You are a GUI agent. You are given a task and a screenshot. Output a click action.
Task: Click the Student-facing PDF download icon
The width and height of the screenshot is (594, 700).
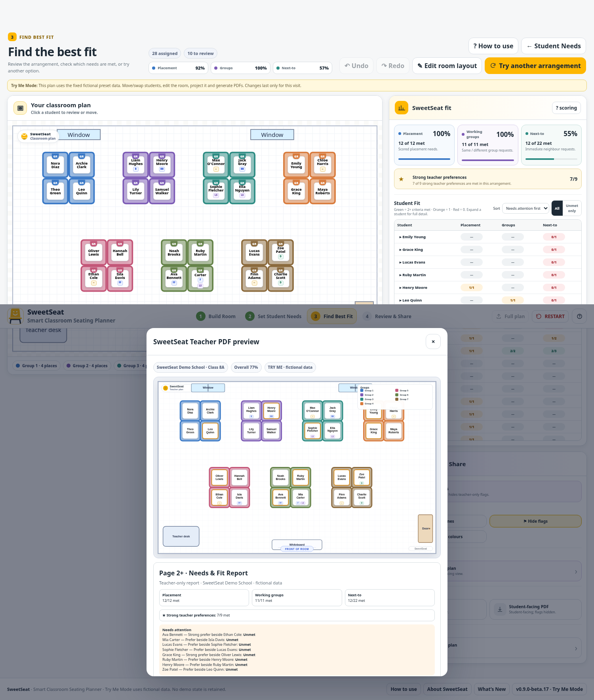[x=500, y=609]
